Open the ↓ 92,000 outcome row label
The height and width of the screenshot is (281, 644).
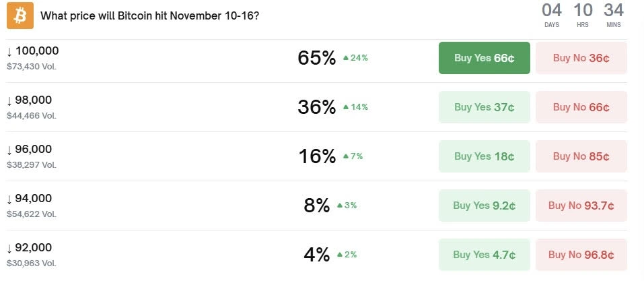coord(30,247)
